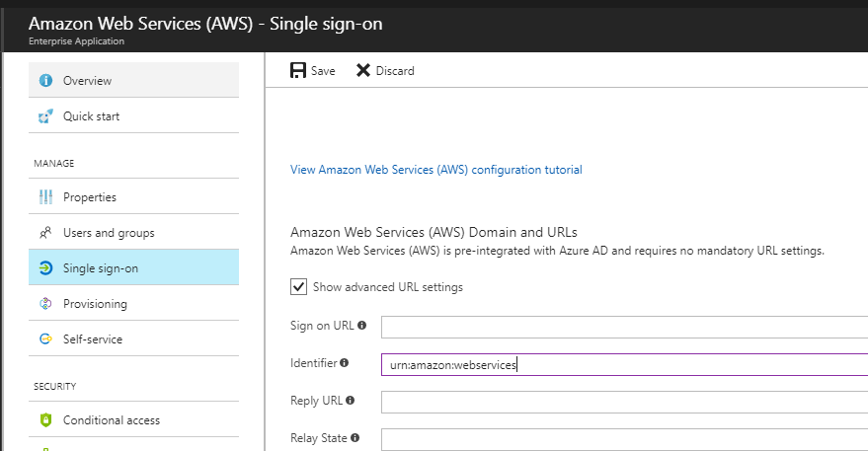Viewport: 868px width, 451px height.
Task: Go to Users and groups
Action: click(x=134, y=232)
